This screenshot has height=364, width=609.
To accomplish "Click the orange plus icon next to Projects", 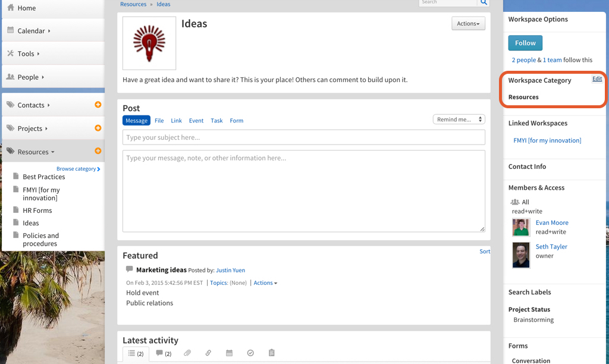I will pos(98,128).
